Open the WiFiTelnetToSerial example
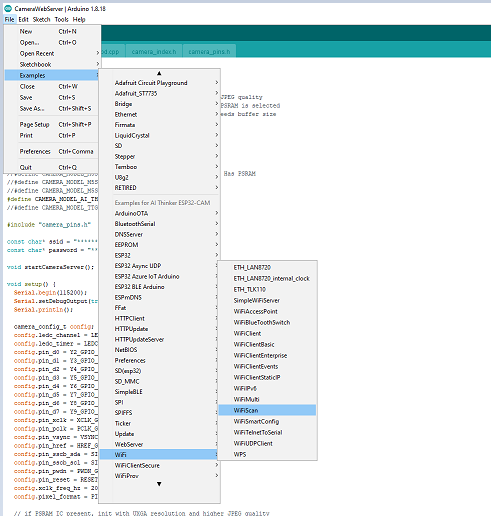This screenshot has width=491, height=516. (267, 432)
